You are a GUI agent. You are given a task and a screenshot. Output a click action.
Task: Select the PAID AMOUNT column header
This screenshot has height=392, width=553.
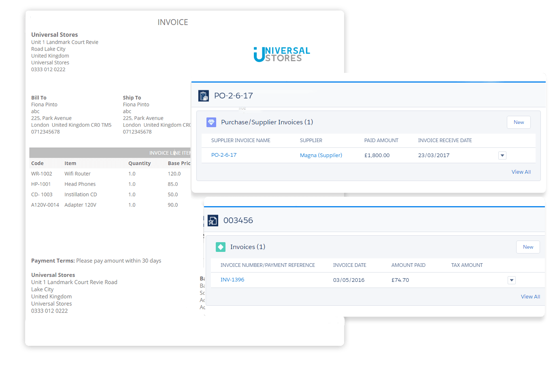381,141
